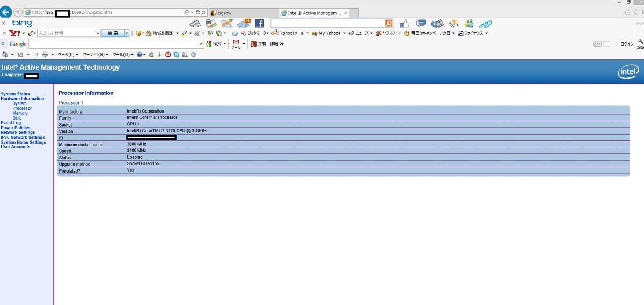Screen dimensions: 644x305
Task: Click the gear icon in command bar
Action: (x=193, y=54)
